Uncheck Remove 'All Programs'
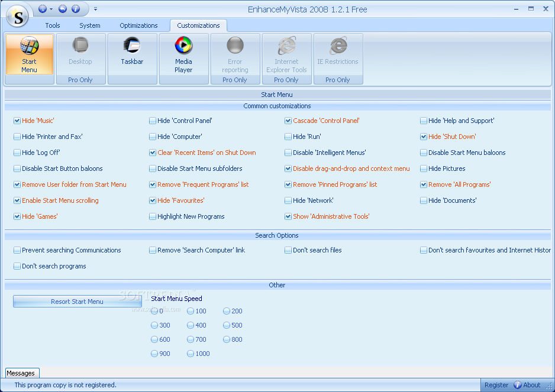The width and height of the screenshot is (555, 392). coord(424,184)
